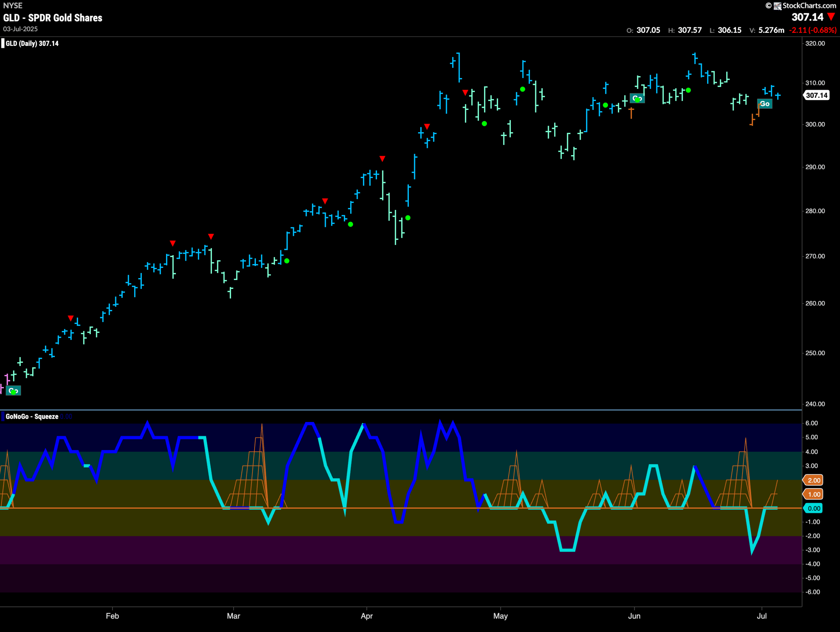Expand the 2.00 level tag on squeeze axis
Image resolution: width=840 pixels, height=632 pixels.
(x=813, y=480)
